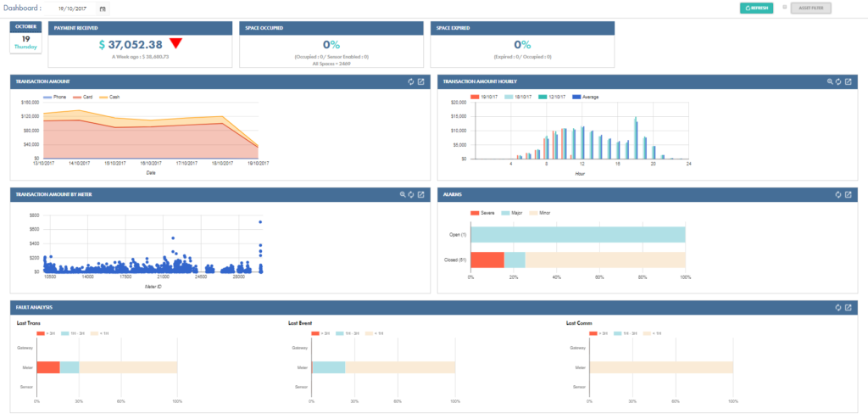
Task: Expand the Fault Analysis panel externally
Action: [849, 307]
